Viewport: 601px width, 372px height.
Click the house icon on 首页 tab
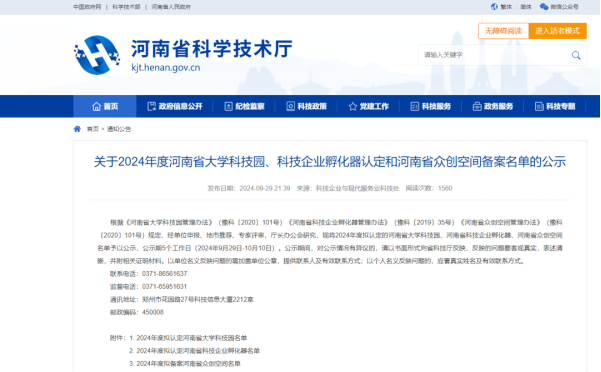coord(97,107)
